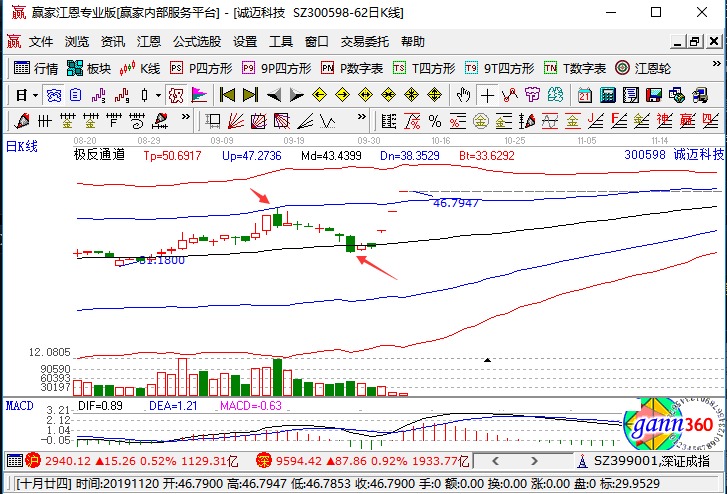This screenshot has width=727, height=494.
Task: Open the 9T四方形 tool
Action: click(499, 69)
